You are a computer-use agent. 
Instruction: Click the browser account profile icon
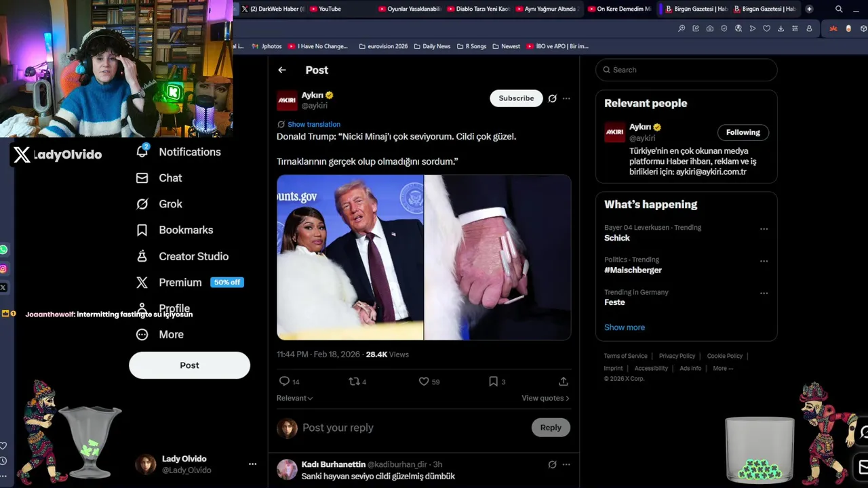(x=809, y=28)
